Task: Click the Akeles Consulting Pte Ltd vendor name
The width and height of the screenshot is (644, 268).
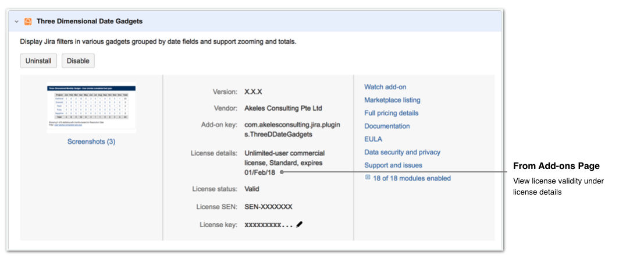Action: pos(283,108)
